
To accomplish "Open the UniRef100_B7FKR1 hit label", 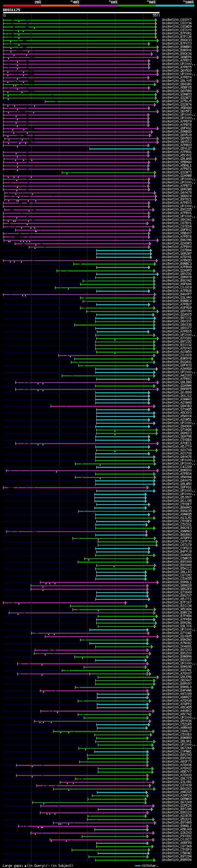I will (x=176, y=33).
